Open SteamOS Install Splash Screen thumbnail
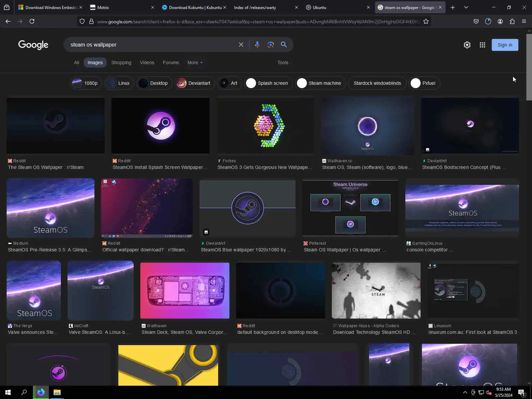Viewport: 532px width, 399px height. pos(160,126)
